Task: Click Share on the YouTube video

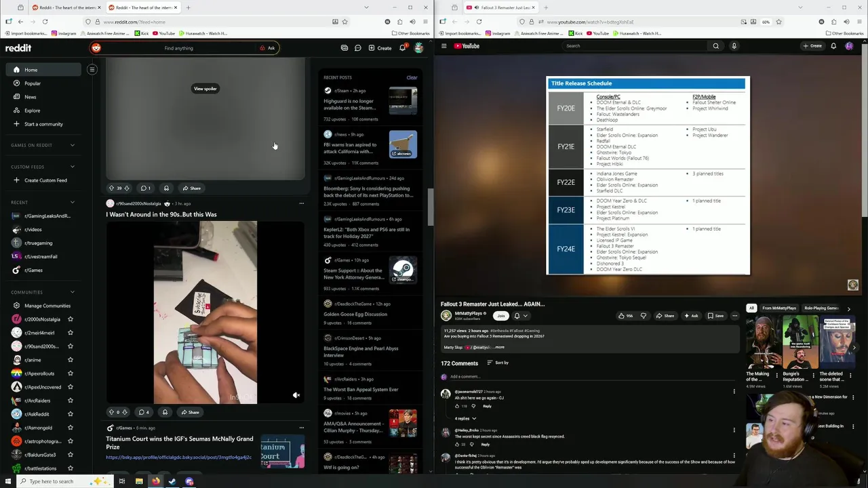Action: (665, 316)
